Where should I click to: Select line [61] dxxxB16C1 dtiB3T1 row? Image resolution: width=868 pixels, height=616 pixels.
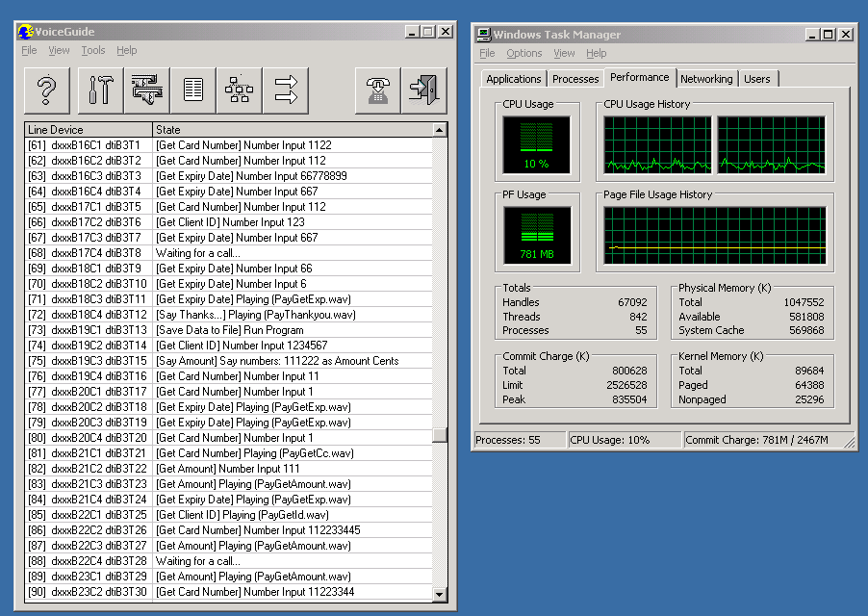(229, 145)
